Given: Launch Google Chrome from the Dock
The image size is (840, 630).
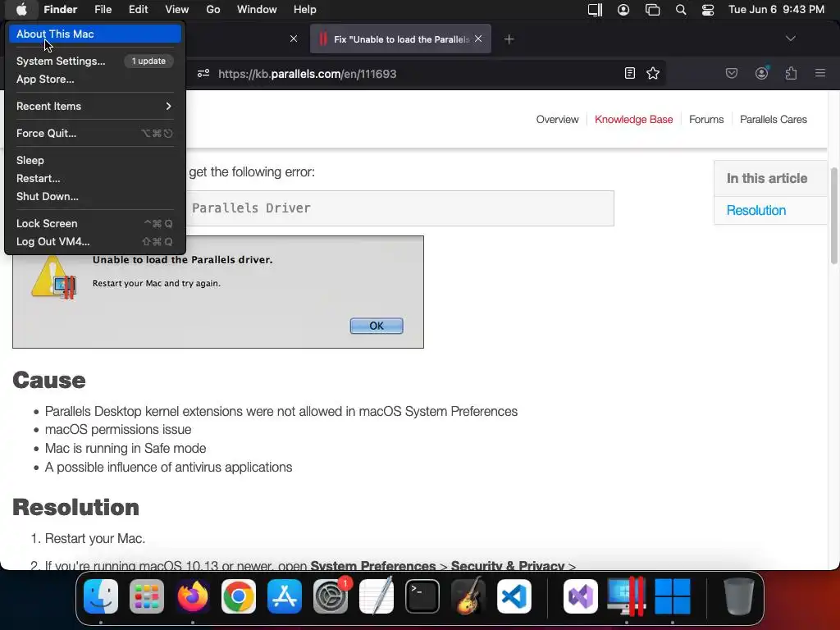Looking at the screenshot, I should (239, 596).
